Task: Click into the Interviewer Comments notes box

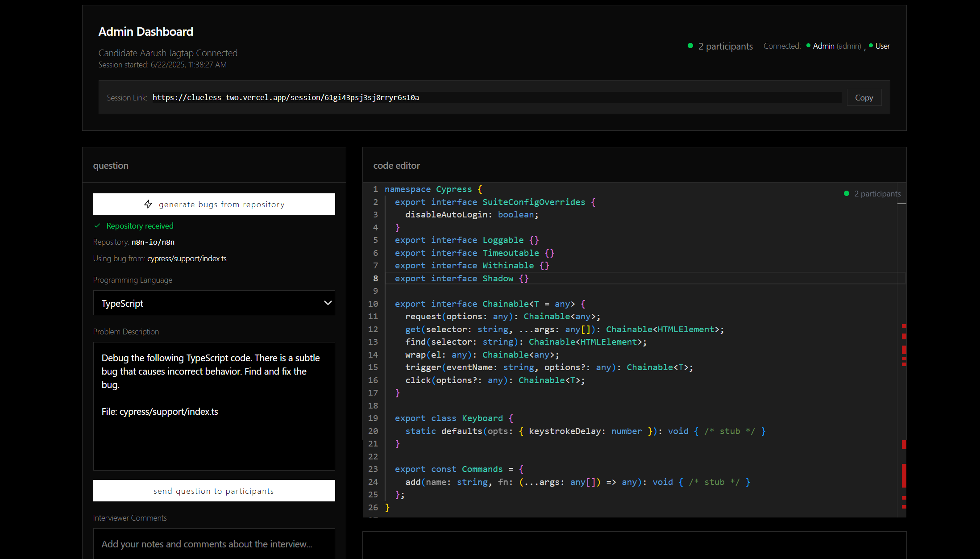Action: click(214, 544)
